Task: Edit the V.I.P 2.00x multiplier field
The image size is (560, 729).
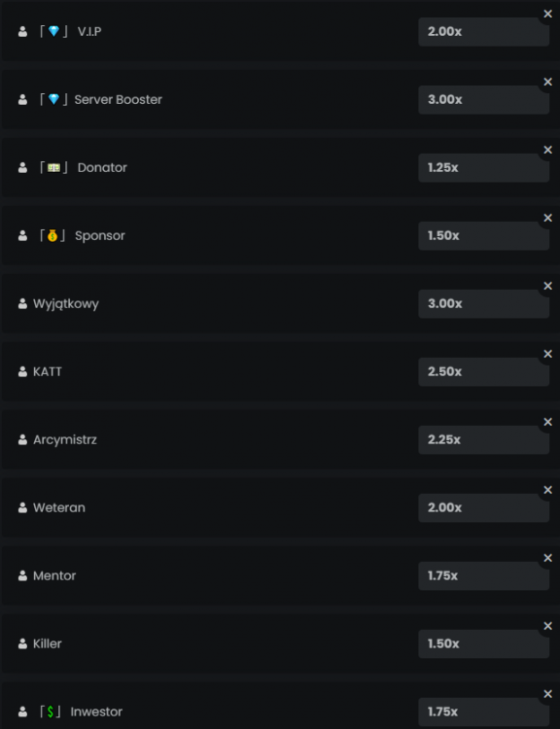Action: [484, 32]
